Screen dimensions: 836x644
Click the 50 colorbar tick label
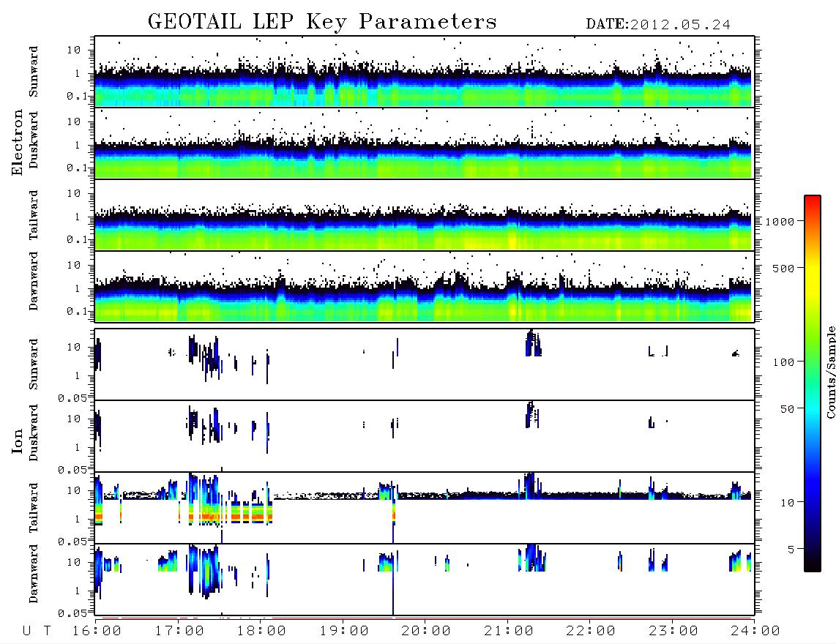(787, 409)
